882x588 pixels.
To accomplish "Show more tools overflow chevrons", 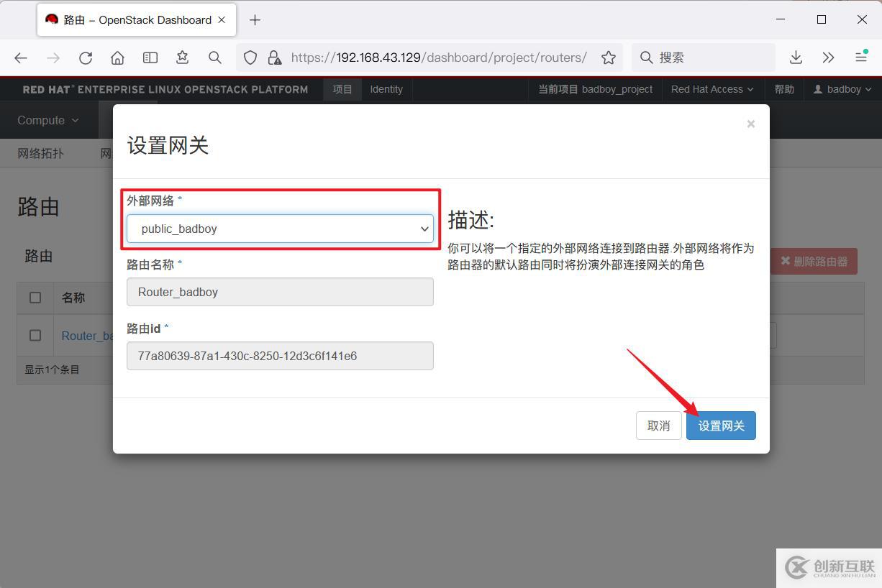I will click(828, 58).
